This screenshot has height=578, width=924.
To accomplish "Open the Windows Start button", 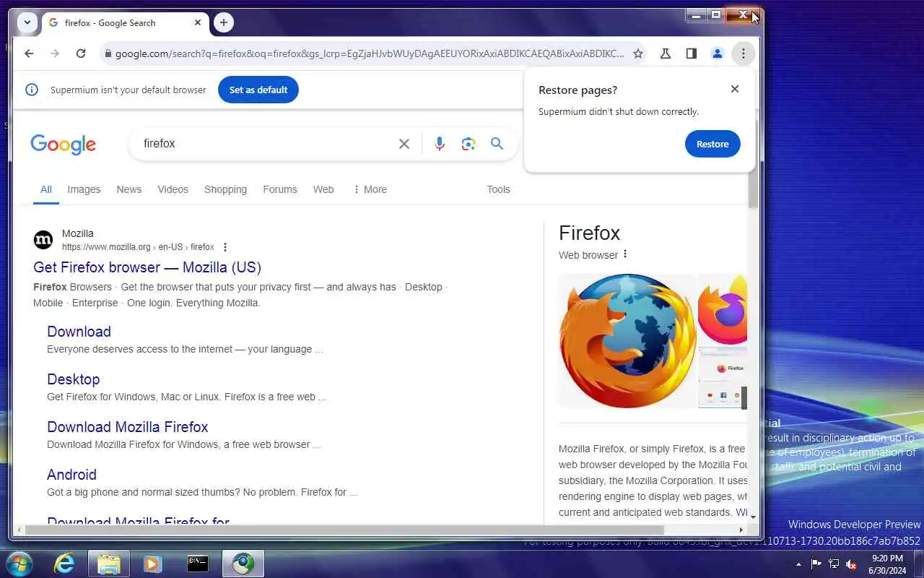I will pyautogui.click(x=19, y=564).
